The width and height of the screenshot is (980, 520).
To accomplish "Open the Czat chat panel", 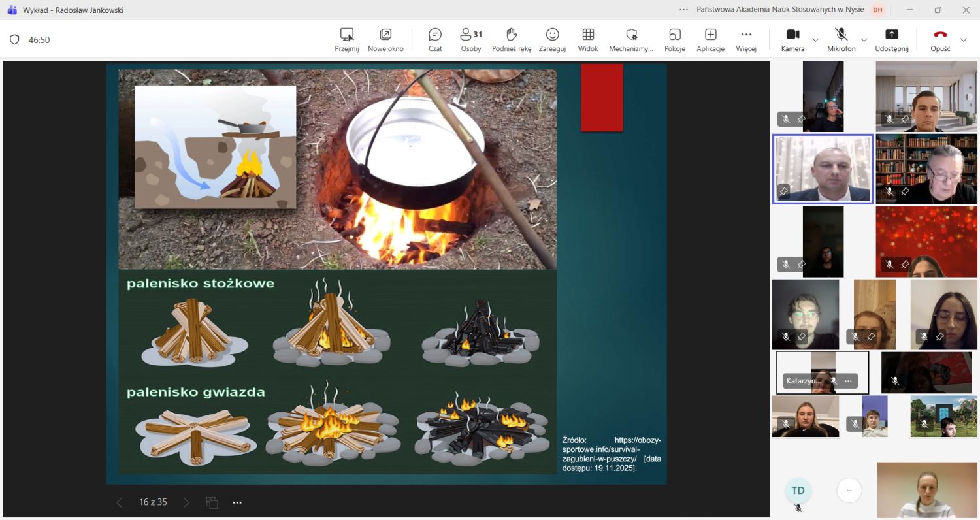I will tap(435, 39).
